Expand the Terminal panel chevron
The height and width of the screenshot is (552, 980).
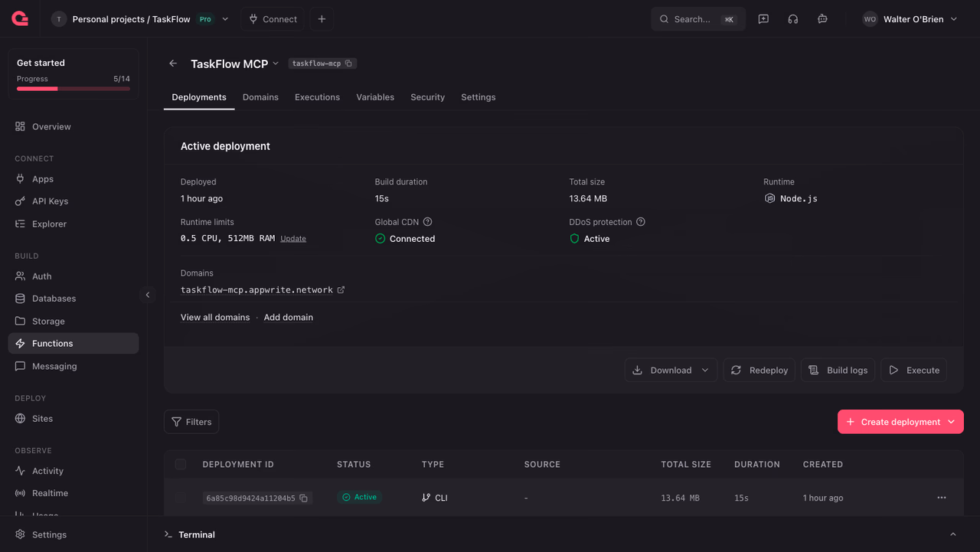point(953,534)
